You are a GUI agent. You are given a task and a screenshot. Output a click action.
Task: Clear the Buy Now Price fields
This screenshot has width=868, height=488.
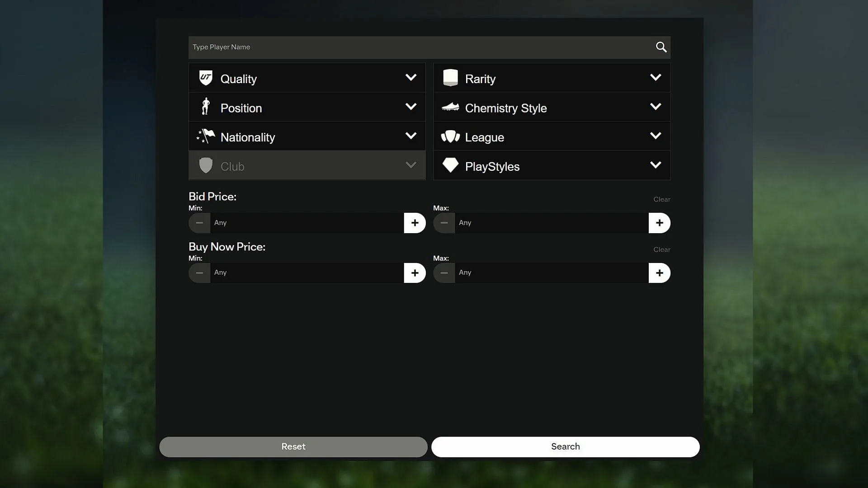[662, 249]
